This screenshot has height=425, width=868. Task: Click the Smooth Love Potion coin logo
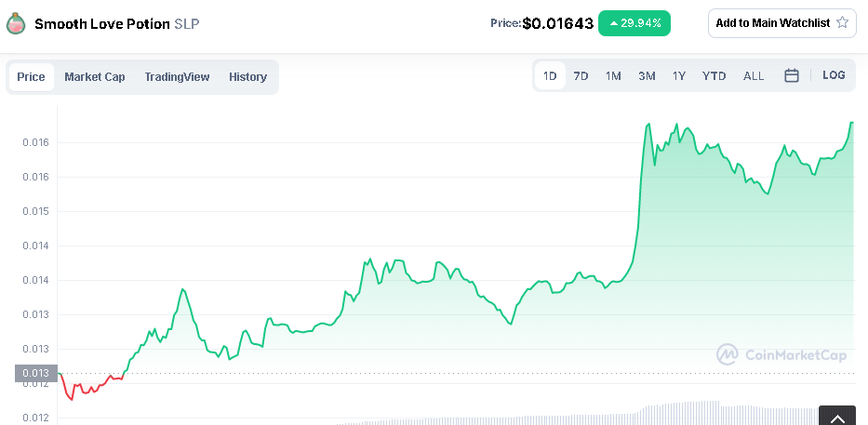(x=16, y=23)
